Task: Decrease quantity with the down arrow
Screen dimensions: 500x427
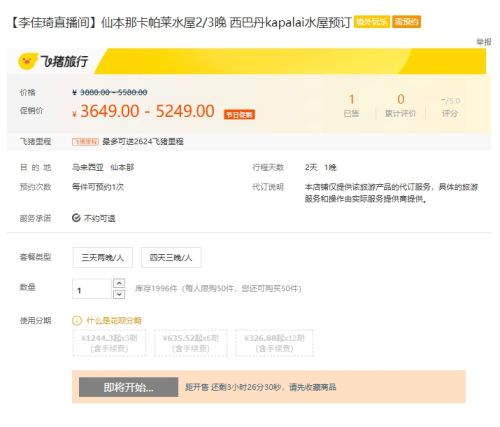Action: point(119,294)
